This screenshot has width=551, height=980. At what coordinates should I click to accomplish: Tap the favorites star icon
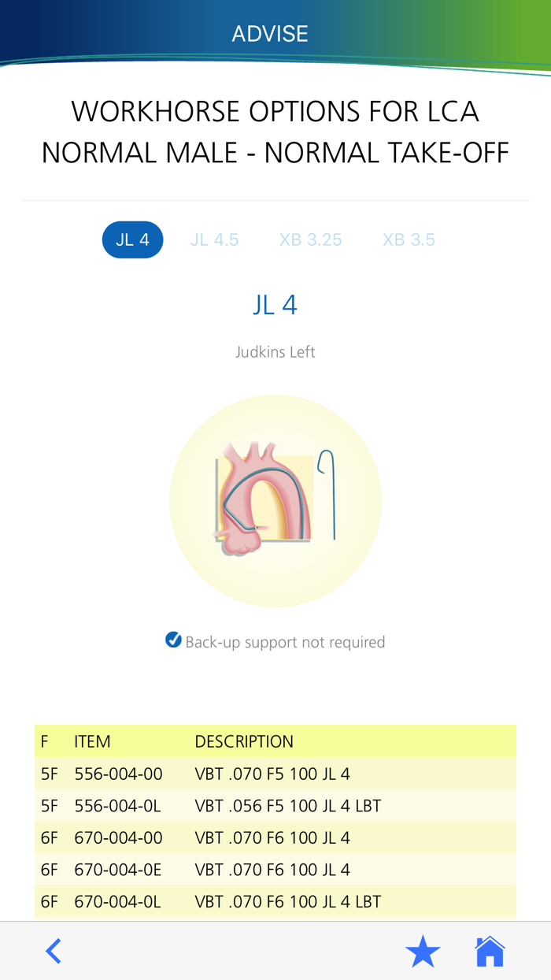coord(423,952)
